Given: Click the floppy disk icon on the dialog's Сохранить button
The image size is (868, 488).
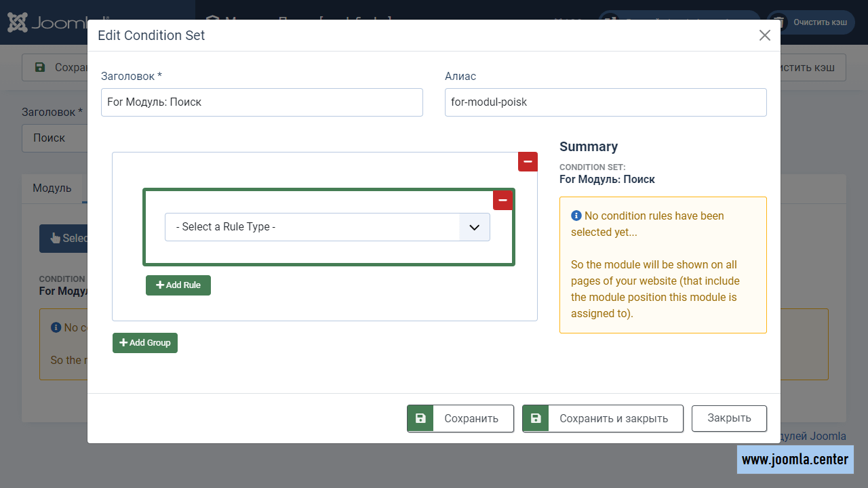Looking at the screenshot, I should click(420, 419).
